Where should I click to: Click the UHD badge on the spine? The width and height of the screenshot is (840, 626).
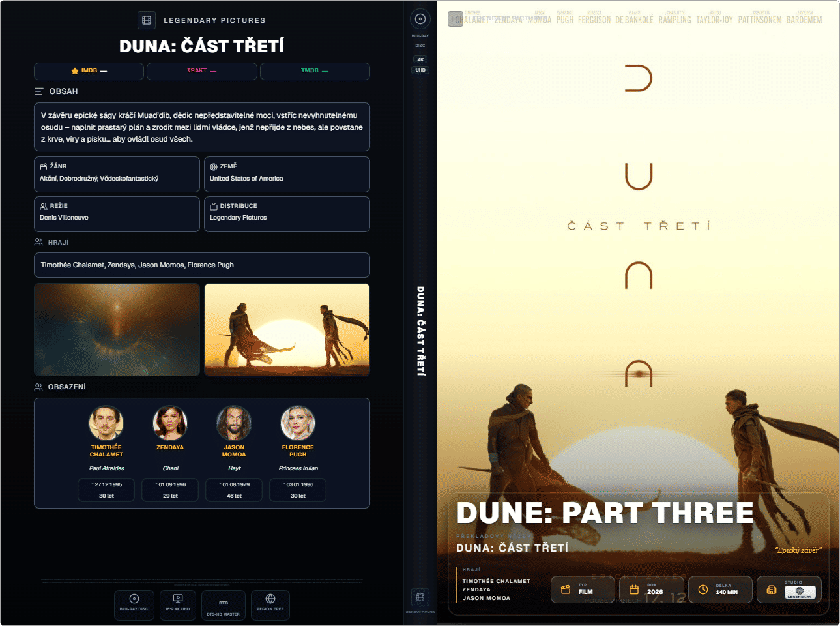[420, 70]
